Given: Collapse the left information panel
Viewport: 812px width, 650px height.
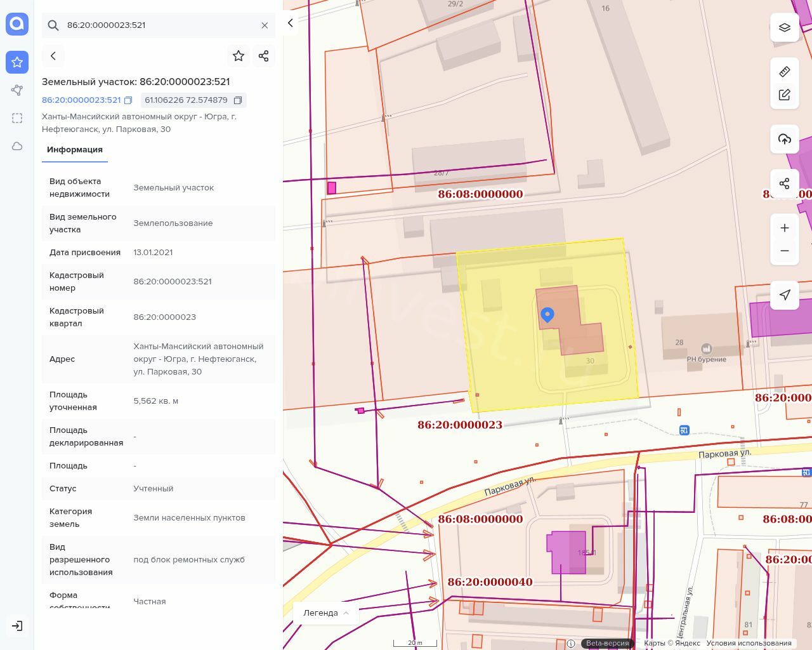Looking at the screenshot, I should (291, 23).
